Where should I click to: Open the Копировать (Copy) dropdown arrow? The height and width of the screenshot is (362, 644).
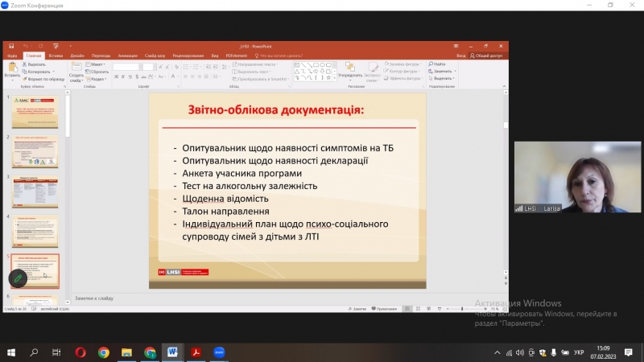click(x=53, y=72)
